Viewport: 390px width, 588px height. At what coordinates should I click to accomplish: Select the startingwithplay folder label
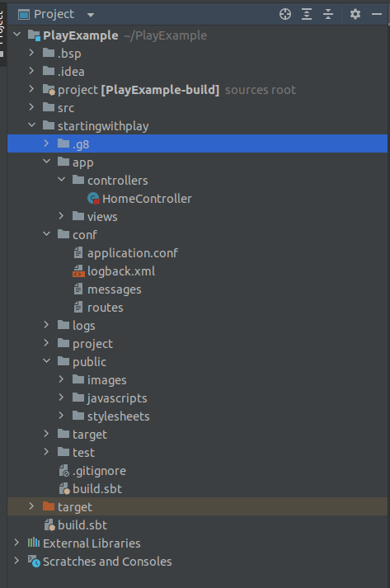tap(103, 126)
